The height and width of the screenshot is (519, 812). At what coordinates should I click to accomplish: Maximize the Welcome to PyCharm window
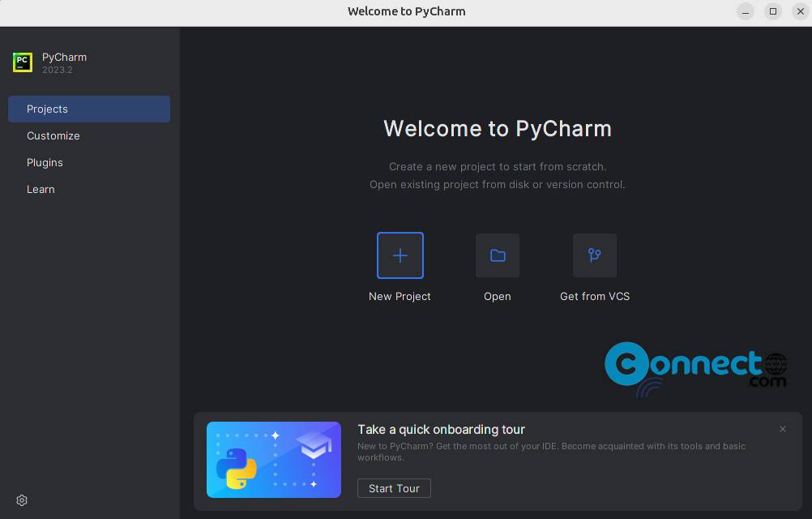(x=772, y=11)
